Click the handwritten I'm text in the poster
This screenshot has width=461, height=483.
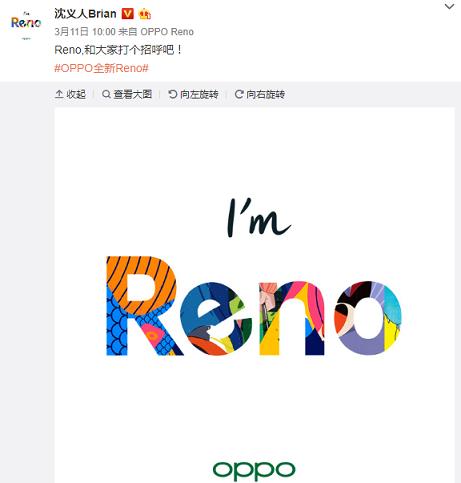tap(259, 218)
